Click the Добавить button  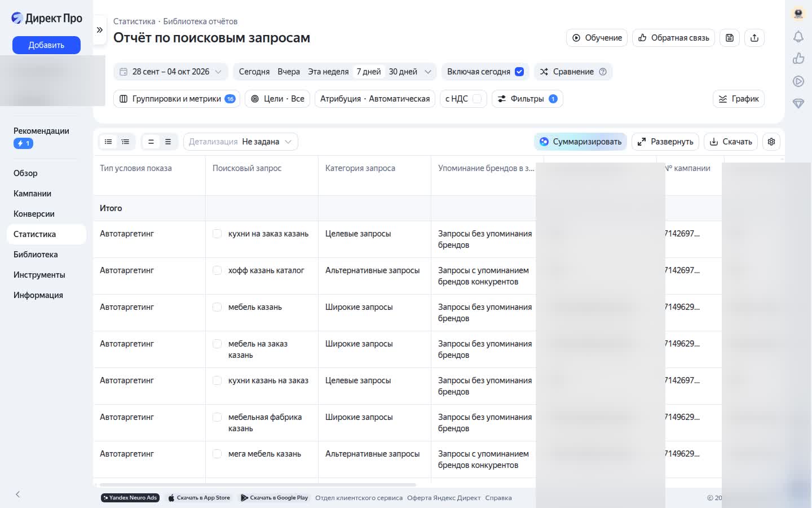pyautogui.click(x=46, y=45)
